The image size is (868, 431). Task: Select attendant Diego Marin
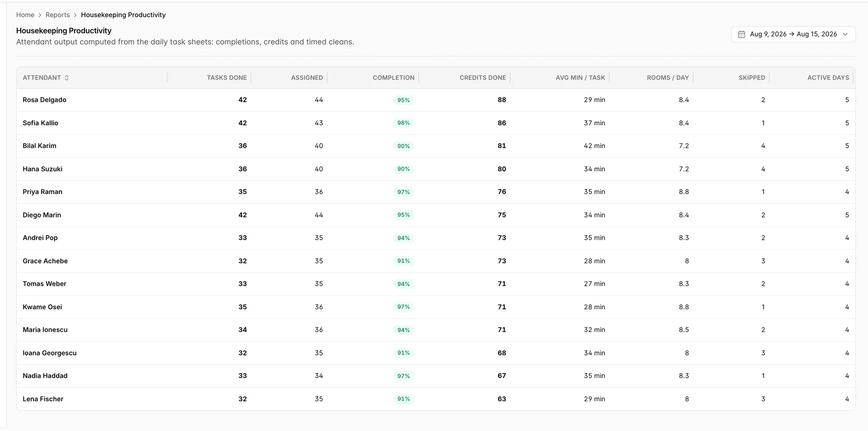click(x=42, y=215)
